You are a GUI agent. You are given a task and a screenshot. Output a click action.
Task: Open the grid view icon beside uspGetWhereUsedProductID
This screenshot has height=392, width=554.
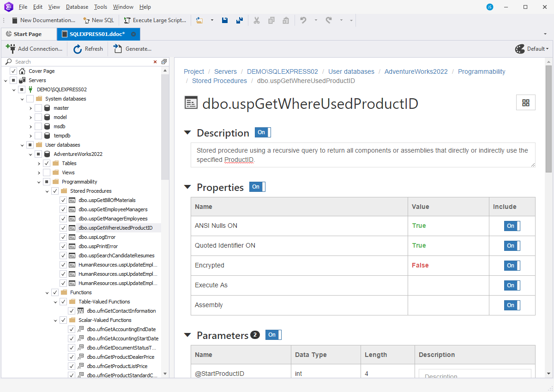pyautogui.click(x=526, y=102)
